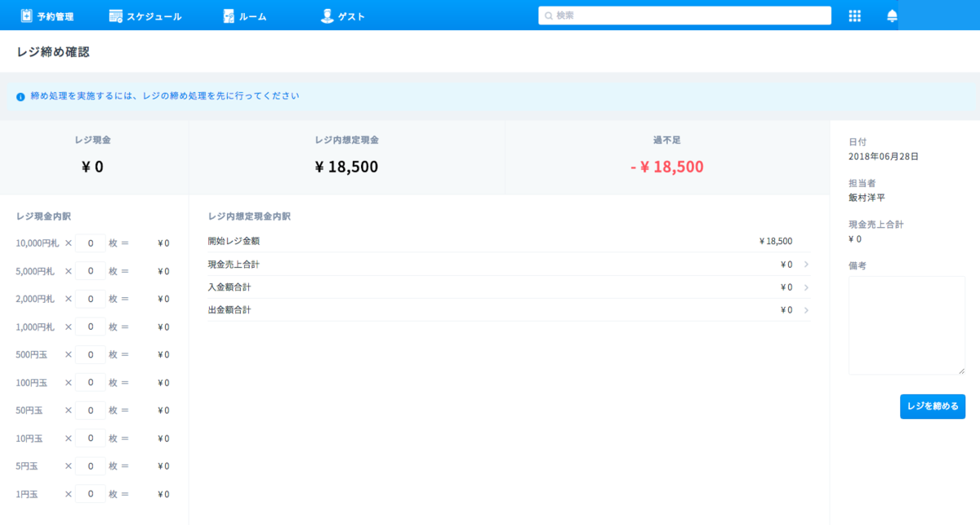The image size is (980, 525).
Task: Select the 5,000円札 count field
Action: pos(91,271)
